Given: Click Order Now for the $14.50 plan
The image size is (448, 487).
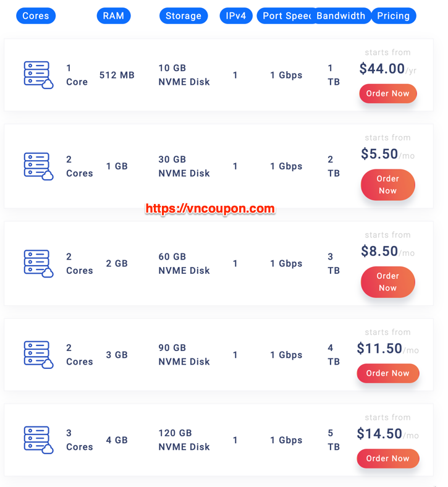Looking at the screenshot, I should pos(388,459).
